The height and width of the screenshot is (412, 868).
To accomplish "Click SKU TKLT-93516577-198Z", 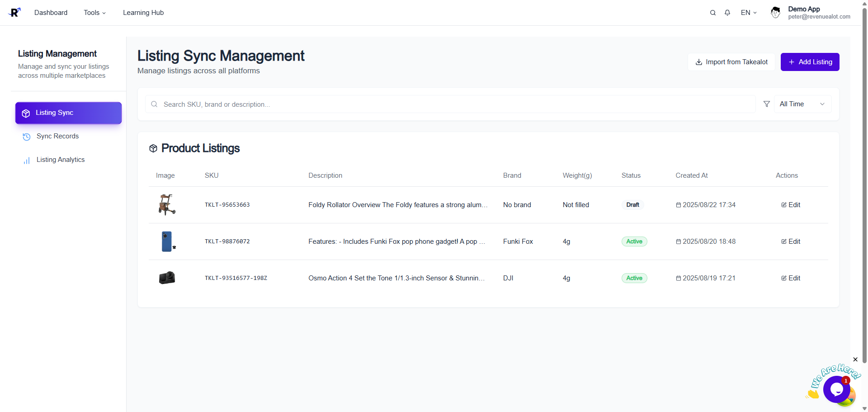I will click(236, 278).
